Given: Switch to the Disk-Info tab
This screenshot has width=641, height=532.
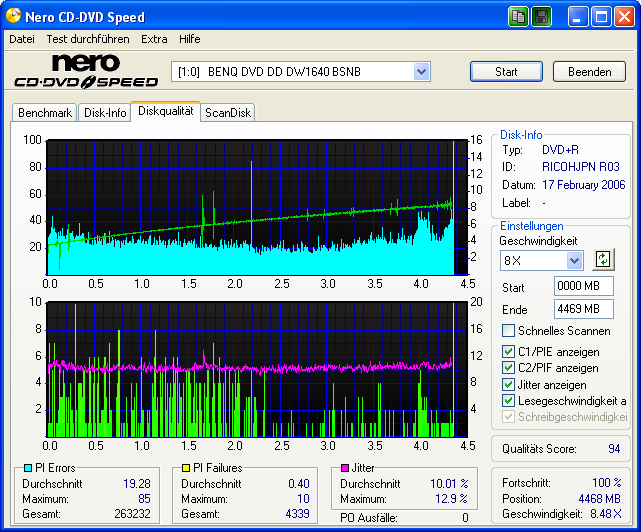Looking at the screenshot, I should pyautogui.click(x=105, y=113).
